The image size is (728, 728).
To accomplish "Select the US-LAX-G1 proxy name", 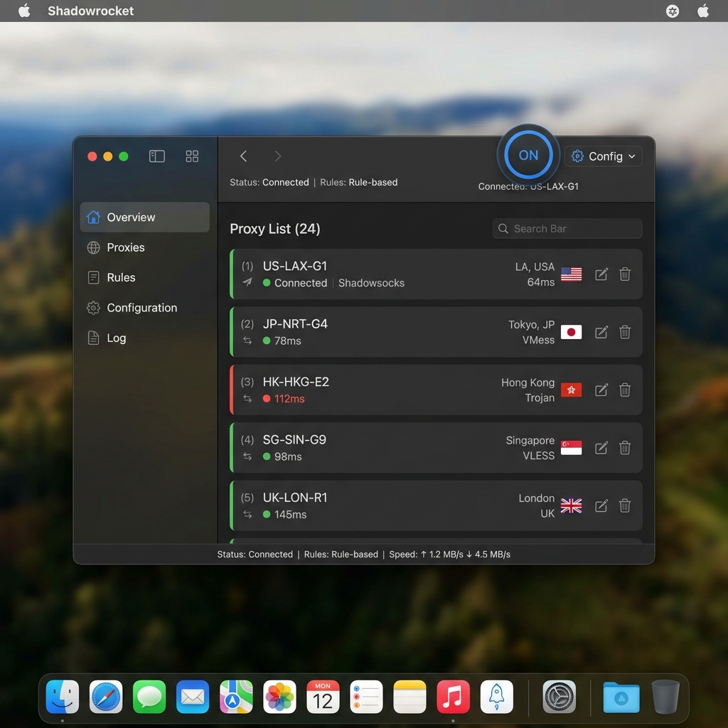I will [x=295, y=266].
